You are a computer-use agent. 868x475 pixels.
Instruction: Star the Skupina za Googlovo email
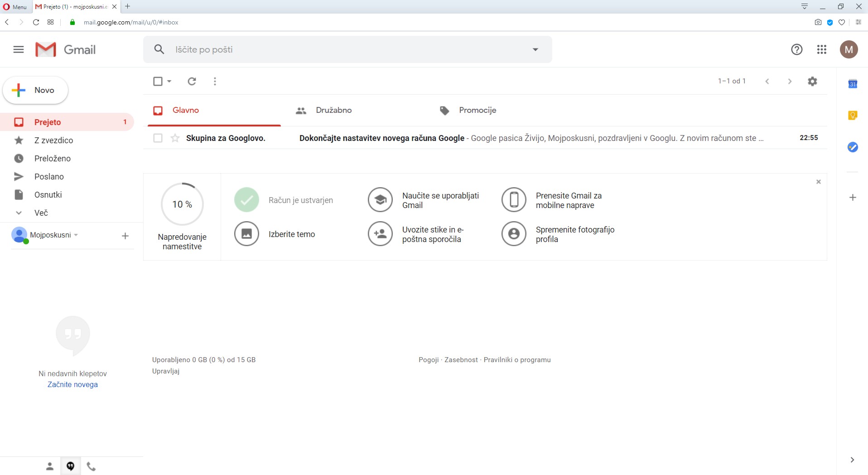(175, 138)
